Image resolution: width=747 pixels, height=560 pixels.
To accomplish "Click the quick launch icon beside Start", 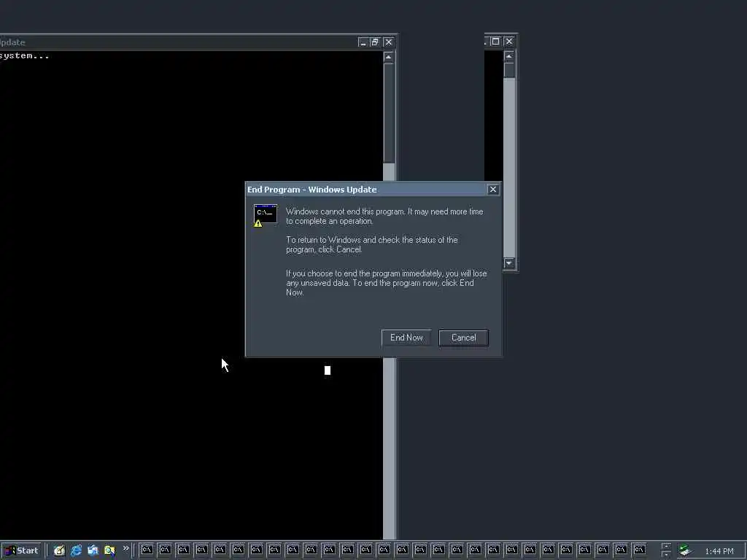I will 59,551.
